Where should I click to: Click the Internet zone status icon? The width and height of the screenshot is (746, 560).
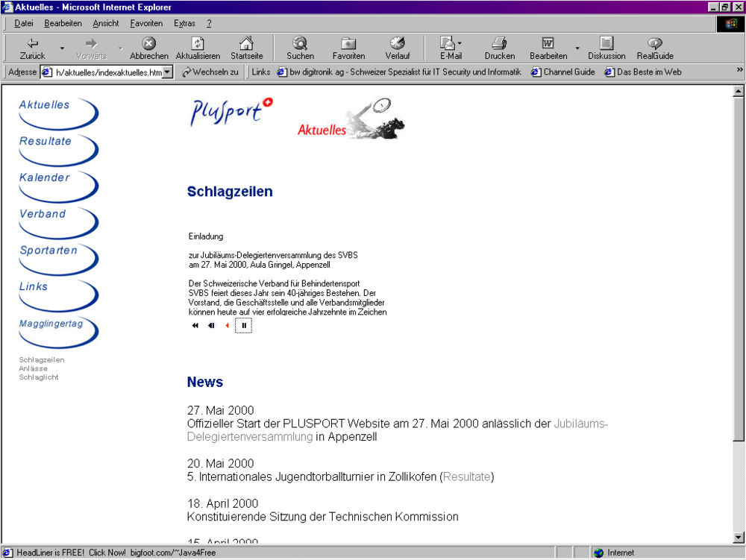[x=598, y=553]
